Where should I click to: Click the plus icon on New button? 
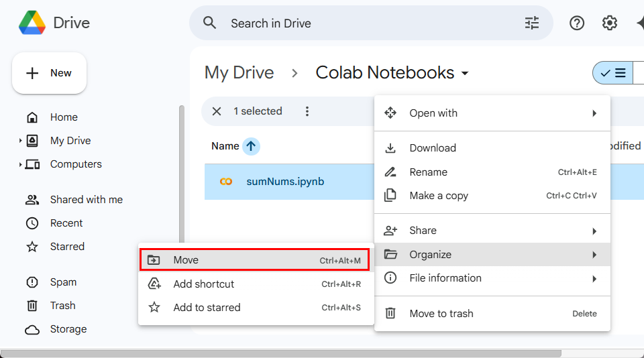[32, 73]
